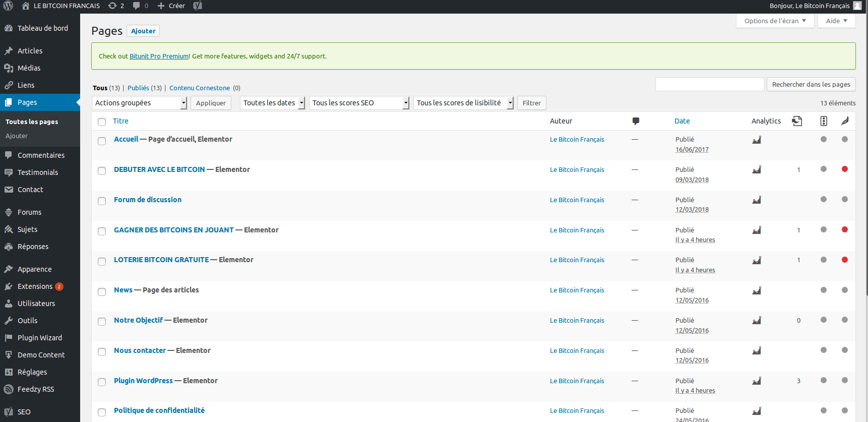Open Analytics chart for Nous contacter row
Viewport: 868px width, 422px height.
pos(757,351)
